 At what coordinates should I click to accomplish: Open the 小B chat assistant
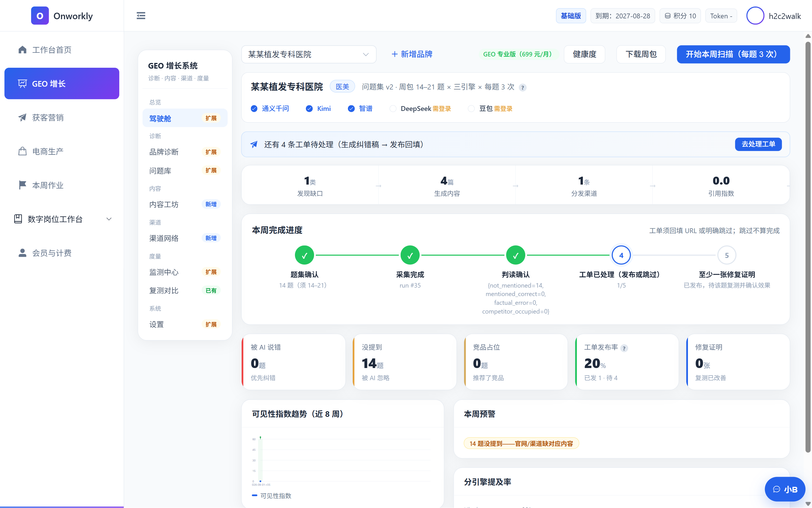click(785, 489)
